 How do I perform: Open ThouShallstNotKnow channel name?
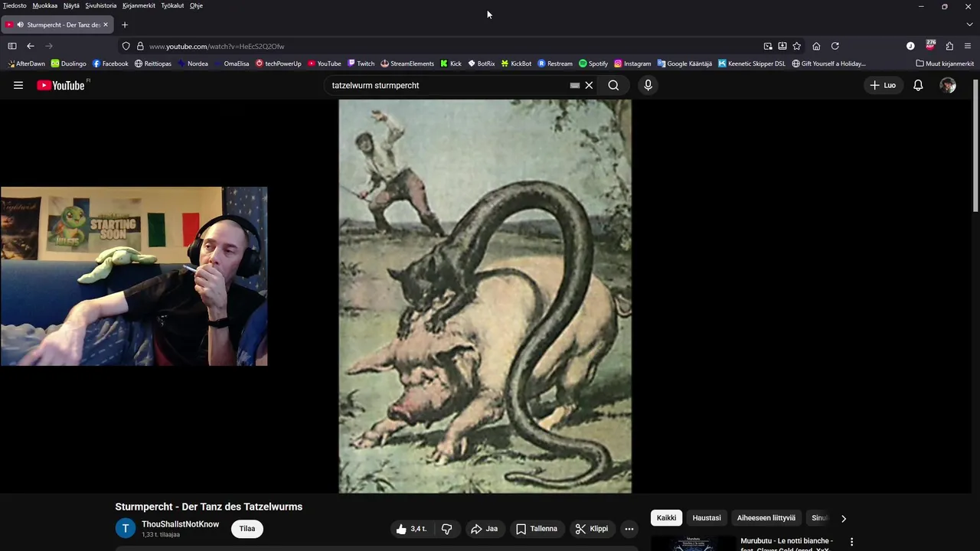(x=180, y=524)
